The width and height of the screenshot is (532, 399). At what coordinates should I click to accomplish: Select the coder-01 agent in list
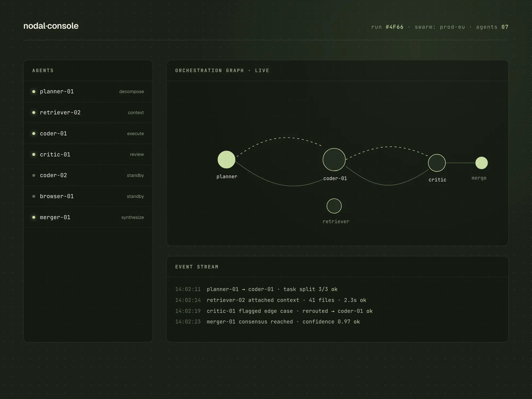tap(88, 133)
